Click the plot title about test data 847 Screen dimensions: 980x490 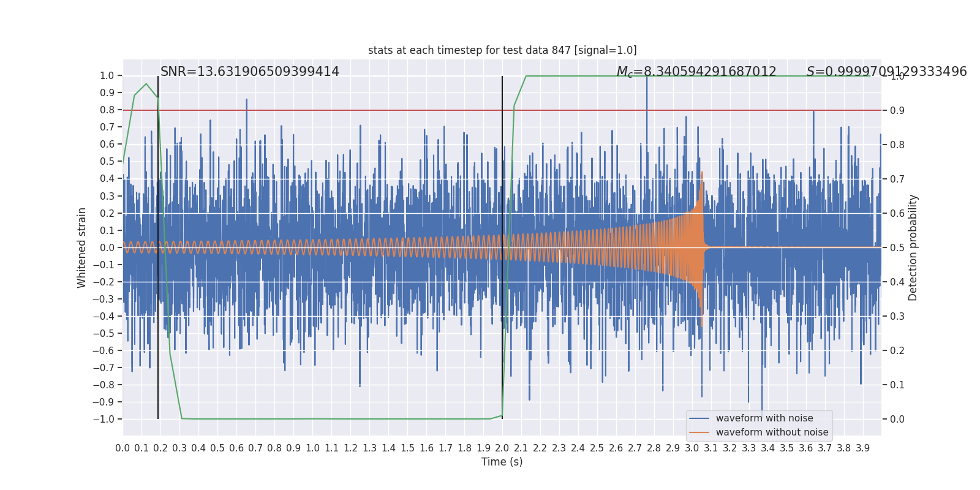pyautogui.click(x=502, y=50)
